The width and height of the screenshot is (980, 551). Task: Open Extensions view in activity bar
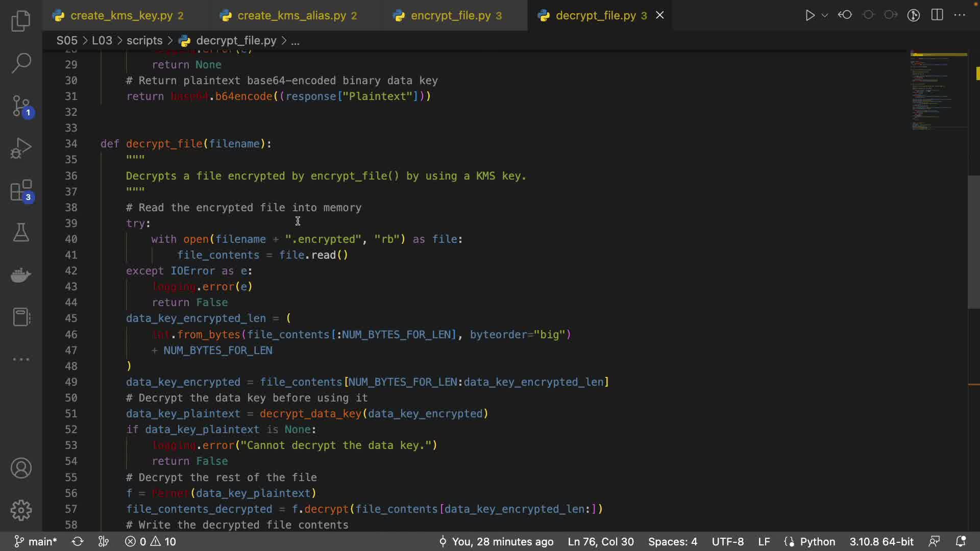21,191
